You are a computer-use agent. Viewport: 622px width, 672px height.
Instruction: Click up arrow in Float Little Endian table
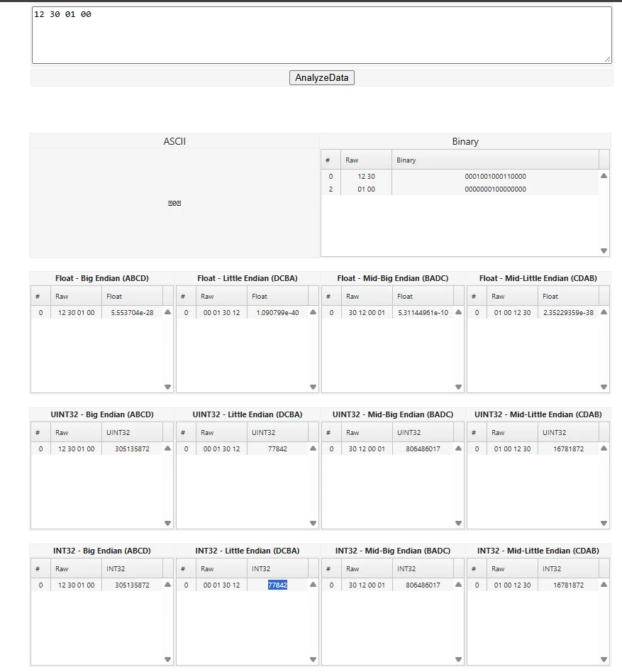coord(313,312)
